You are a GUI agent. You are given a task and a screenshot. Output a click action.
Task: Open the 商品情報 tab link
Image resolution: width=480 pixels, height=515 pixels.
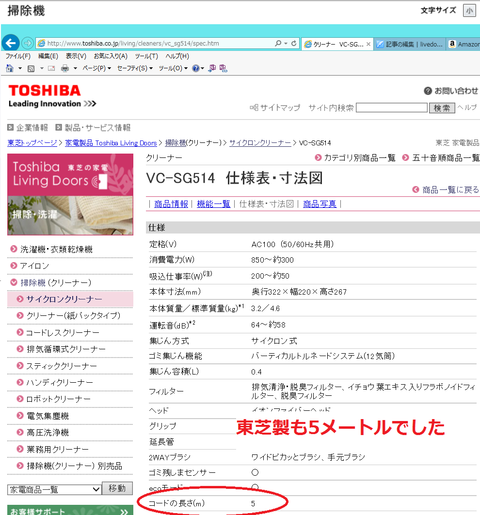tap(171, 204)
